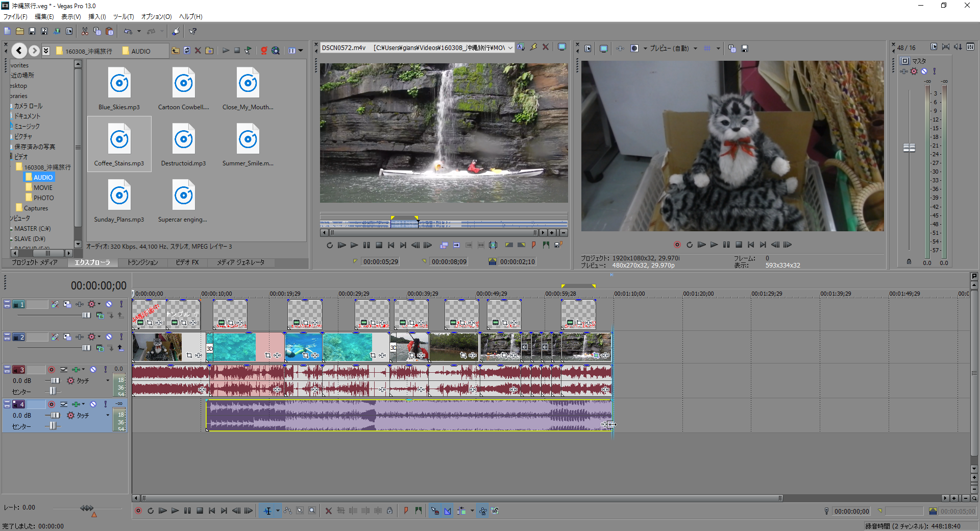Screen dimensions: 980x531
Task: Insert a region on the timeline
Action: [419, 511]
